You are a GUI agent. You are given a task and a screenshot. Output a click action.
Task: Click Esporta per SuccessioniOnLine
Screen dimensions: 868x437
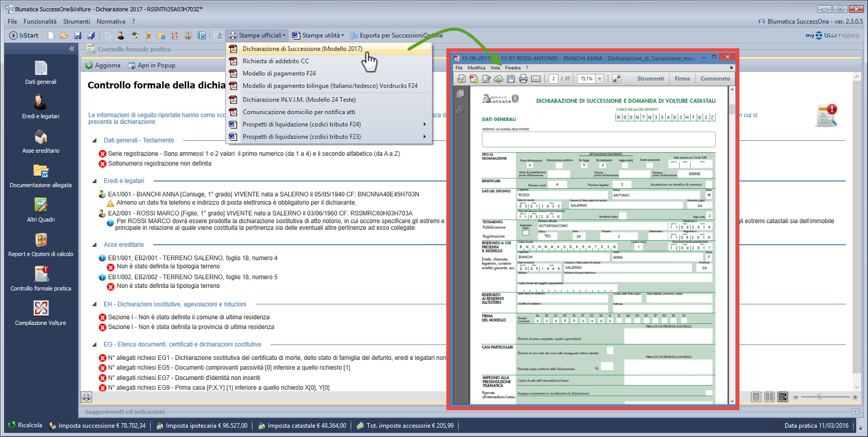click(396, 35)
